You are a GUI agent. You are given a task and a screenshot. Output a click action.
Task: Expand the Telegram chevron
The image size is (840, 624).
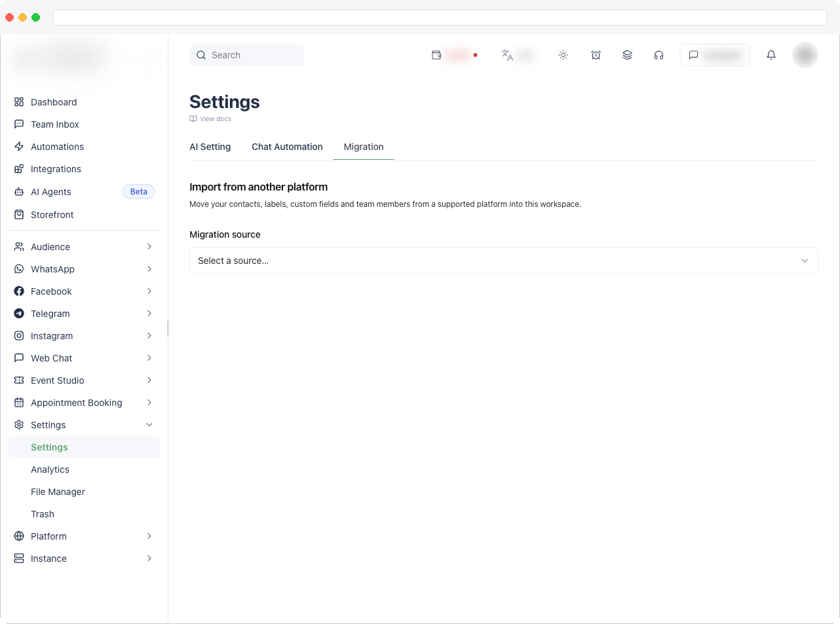149,314
